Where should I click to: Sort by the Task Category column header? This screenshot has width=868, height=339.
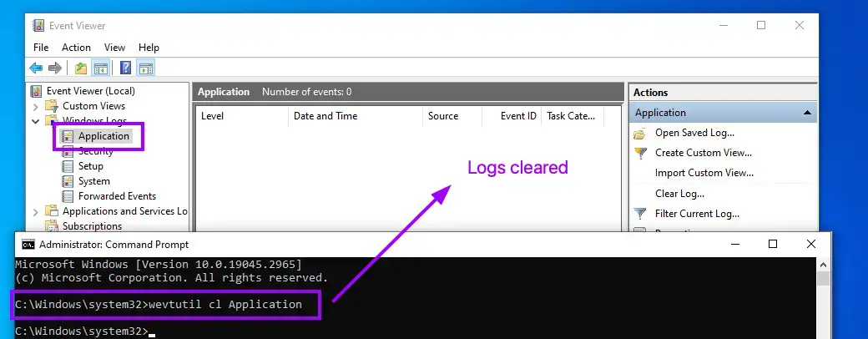573,116
